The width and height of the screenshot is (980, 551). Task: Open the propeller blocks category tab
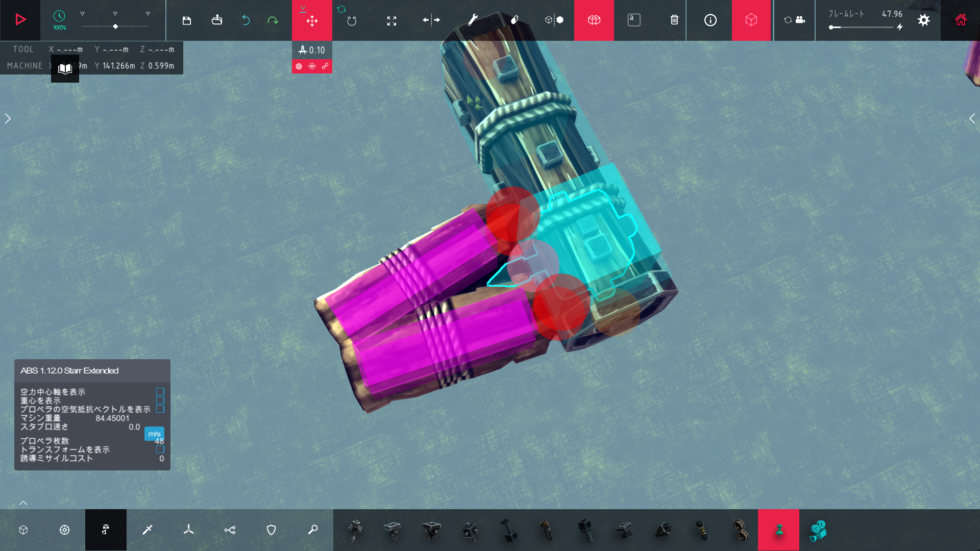click(x=188, y=530)
